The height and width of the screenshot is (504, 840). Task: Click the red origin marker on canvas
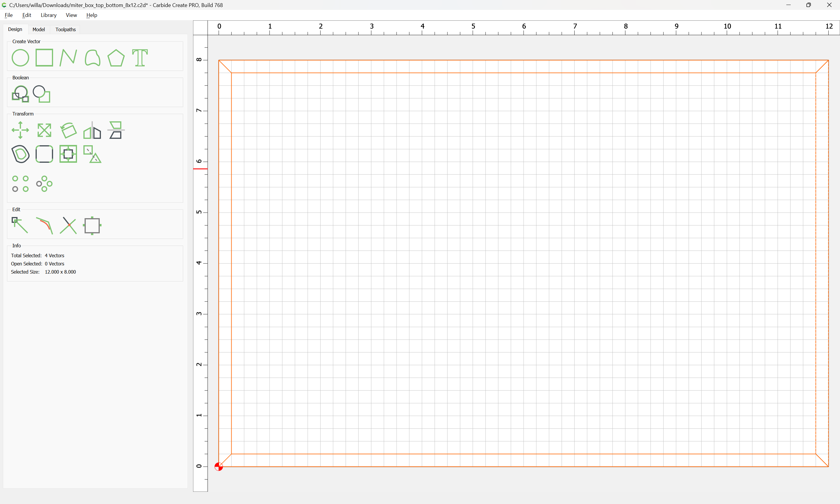click(219, 467)
